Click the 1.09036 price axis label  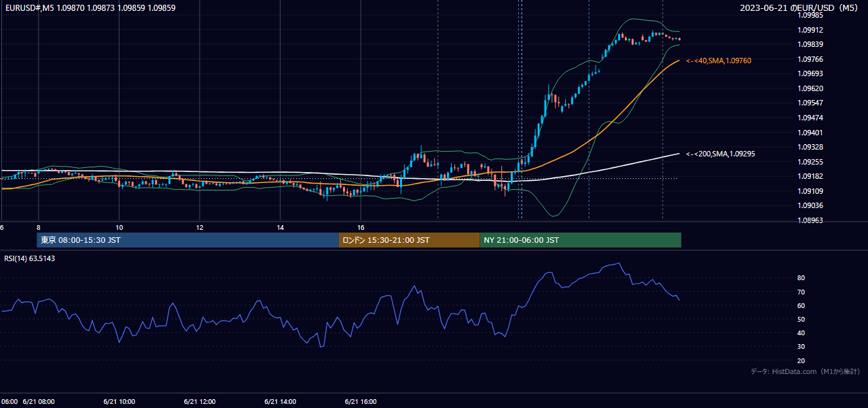click(x=811, y=205)
